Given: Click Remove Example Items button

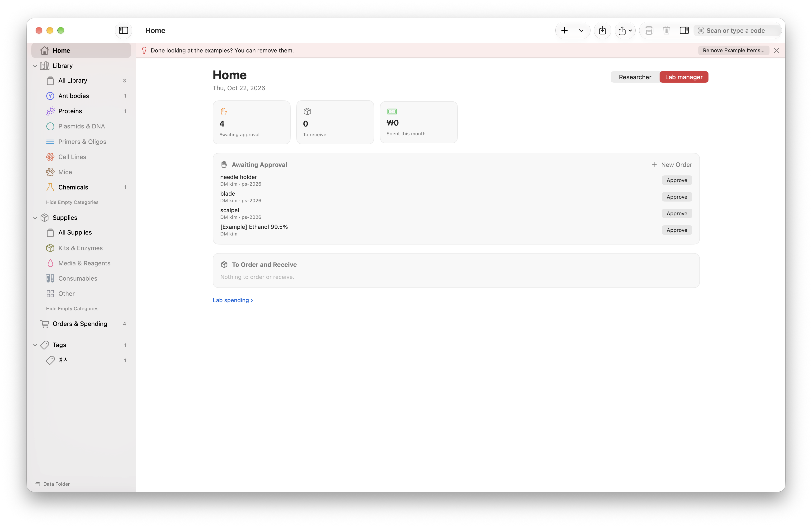Looking at the screenshot, I should (x=733, y=51).
